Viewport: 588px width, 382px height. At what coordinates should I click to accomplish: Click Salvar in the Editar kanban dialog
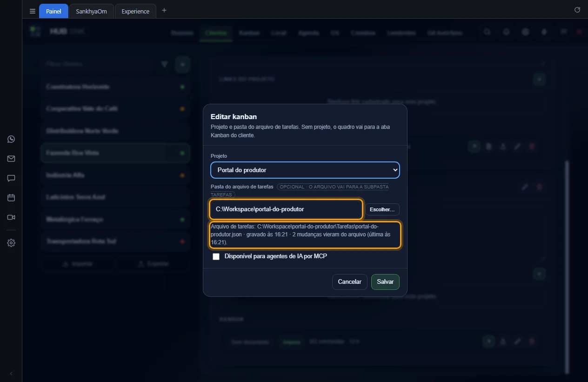pos(385,282)
